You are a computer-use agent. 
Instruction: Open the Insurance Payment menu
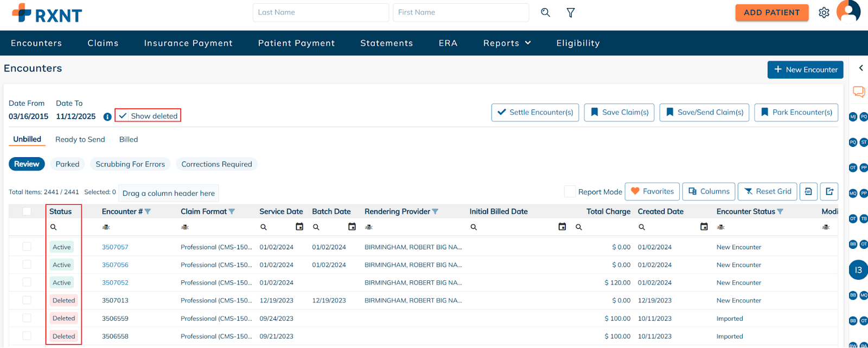coord(188,43)
